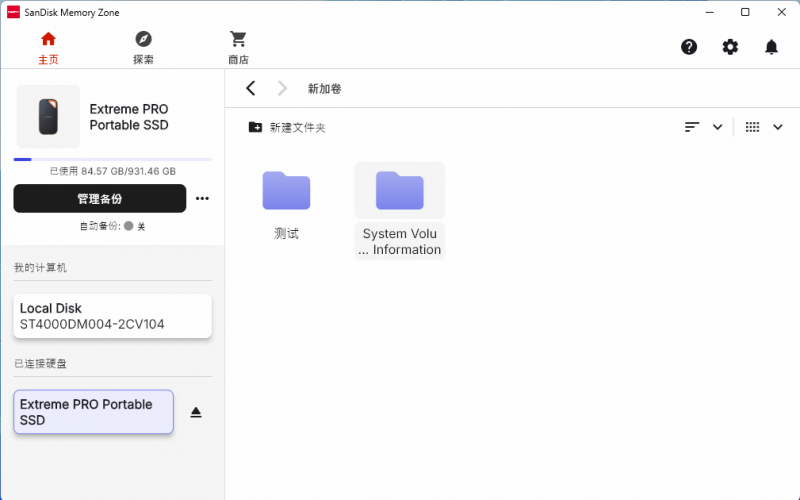Click the forward navigation arrow
This screenshot has width=800, height=500.
click(282, 89)
